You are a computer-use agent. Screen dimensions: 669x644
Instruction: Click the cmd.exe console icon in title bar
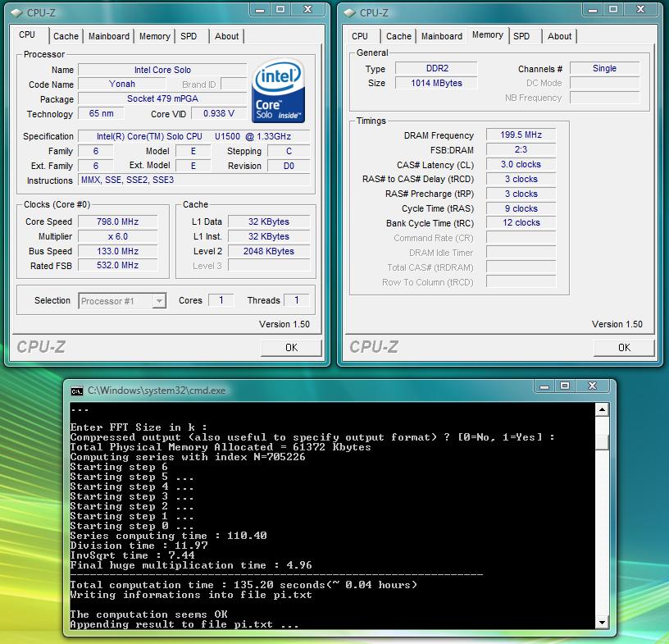(x=77, y=391)
